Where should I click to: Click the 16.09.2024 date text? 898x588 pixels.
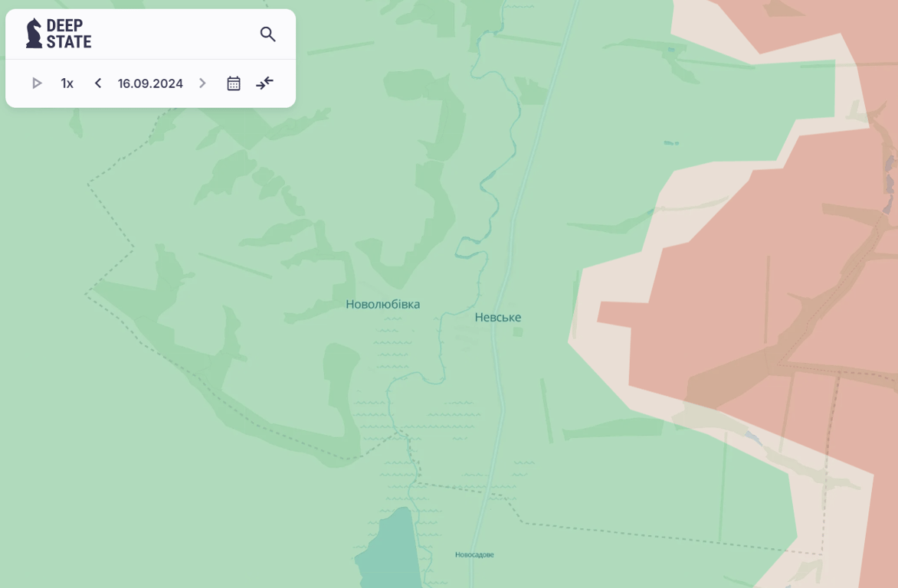point(150,83)
